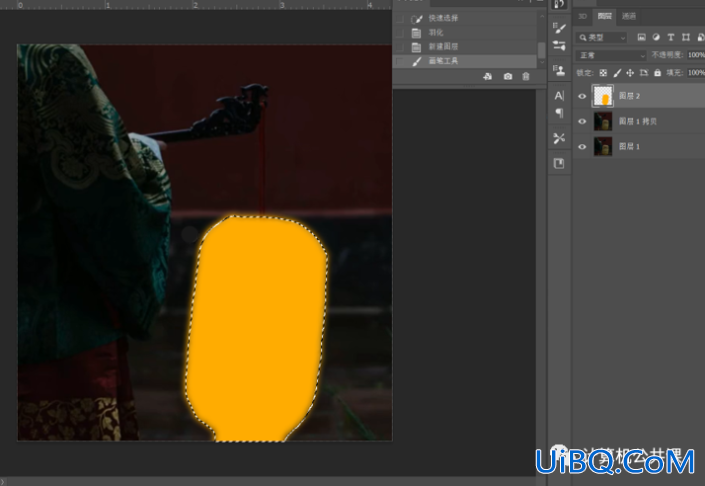Select the 图层 2 layer name
The image size is (705, 486).
click(629, 96)
